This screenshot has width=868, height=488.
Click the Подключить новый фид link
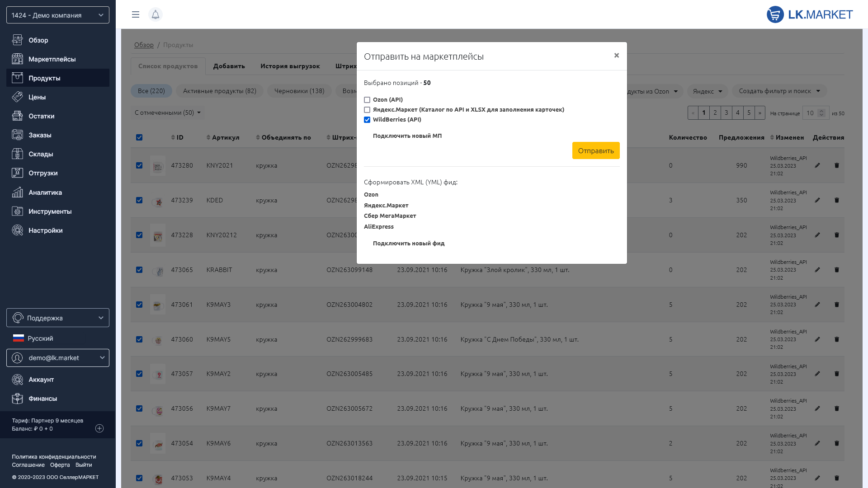click(x=409, y=243)
